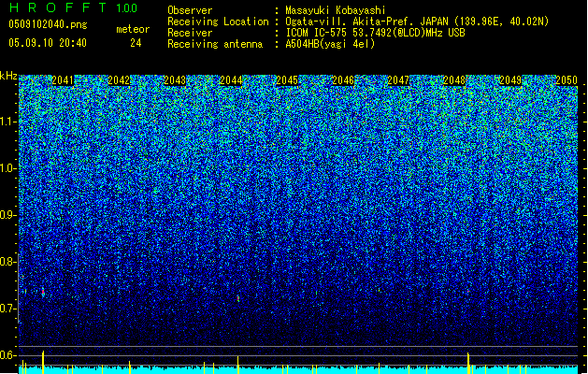Screen dimensions: 588x374
Task: Click the Observer label
Action: click(x=190, y=10)
